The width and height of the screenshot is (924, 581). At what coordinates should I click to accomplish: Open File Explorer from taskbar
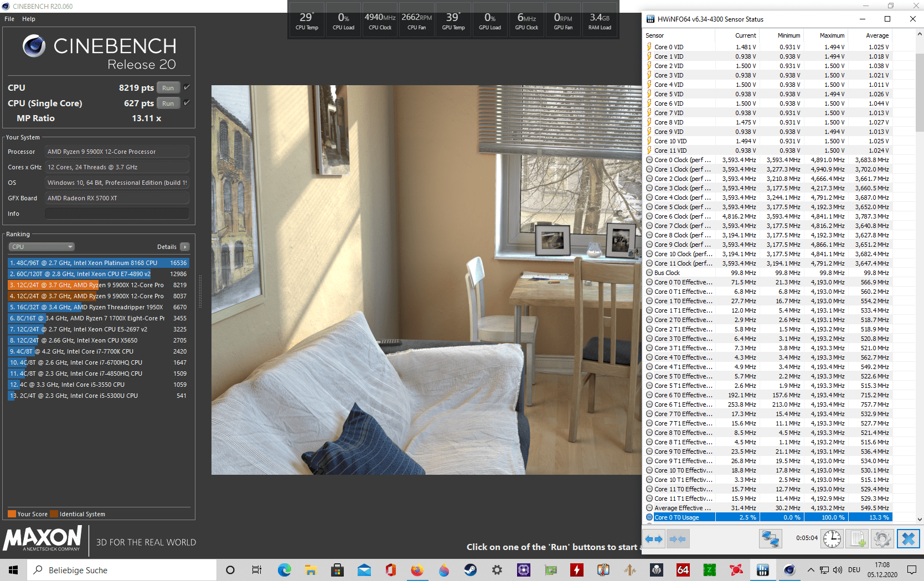(x=311, y=570)
